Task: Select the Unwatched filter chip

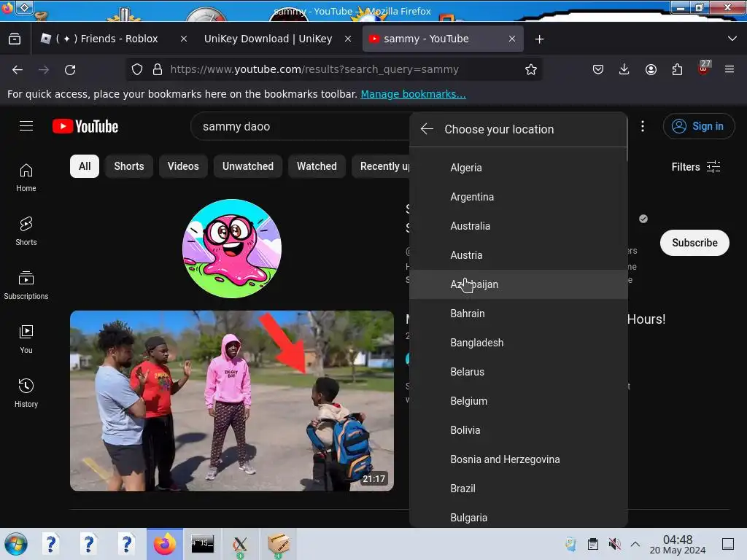Action: coord(248,166)
